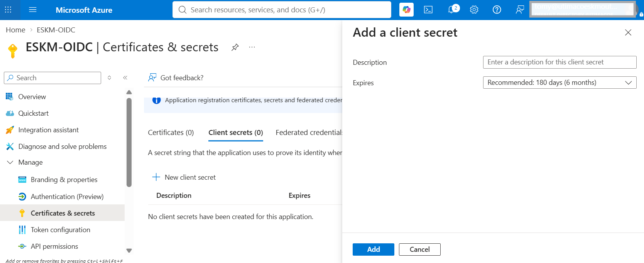The width and height of the screenshot is (644, 263).
Task: Open the help question mark
Action: [497, 10]
